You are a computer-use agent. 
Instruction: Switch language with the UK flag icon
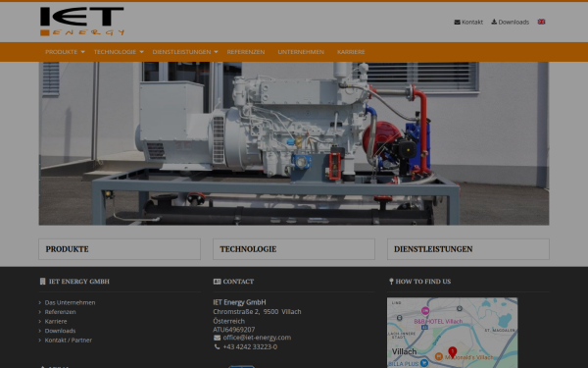pyautogui.click(x=541, y=22)
